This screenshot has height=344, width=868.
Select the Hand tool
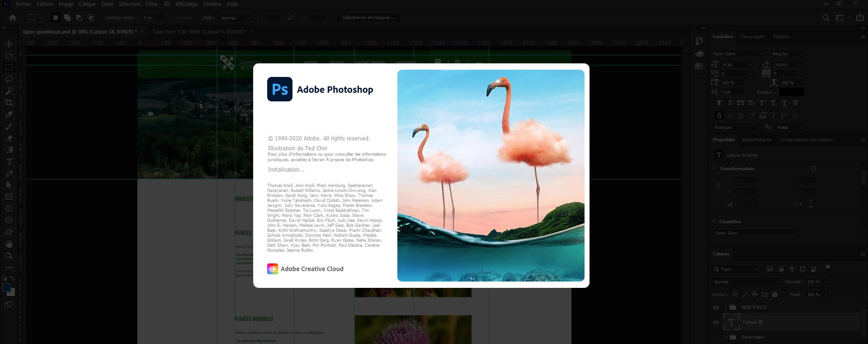pos(9,244)
